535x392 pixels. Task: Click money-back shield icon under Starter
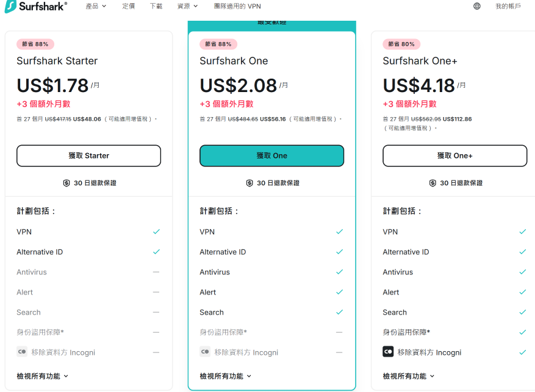(66, 183)
